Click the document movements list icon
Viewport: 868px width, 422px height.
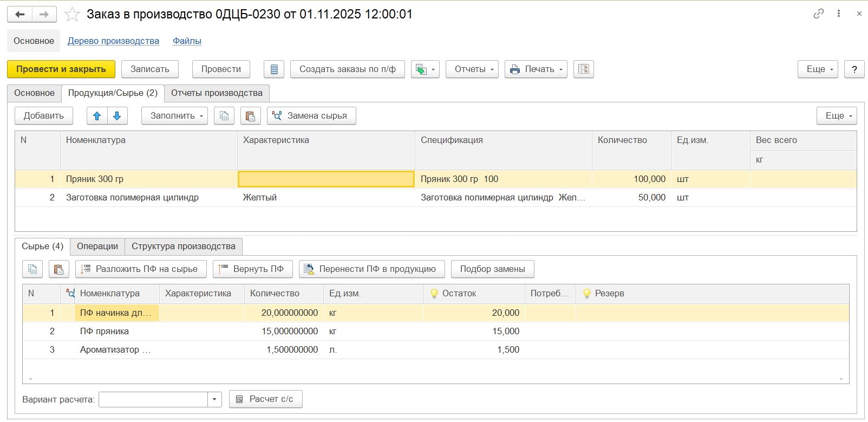pos(274,69)
